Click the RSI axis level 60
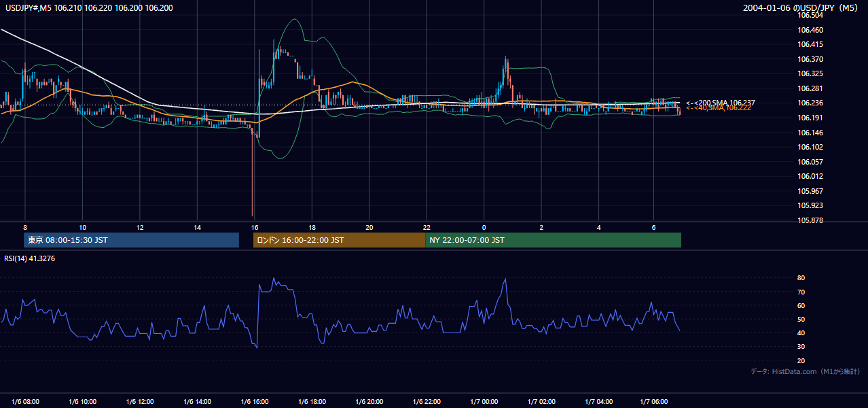The width and height of the screenshot is (868, 408). (801, 305)
